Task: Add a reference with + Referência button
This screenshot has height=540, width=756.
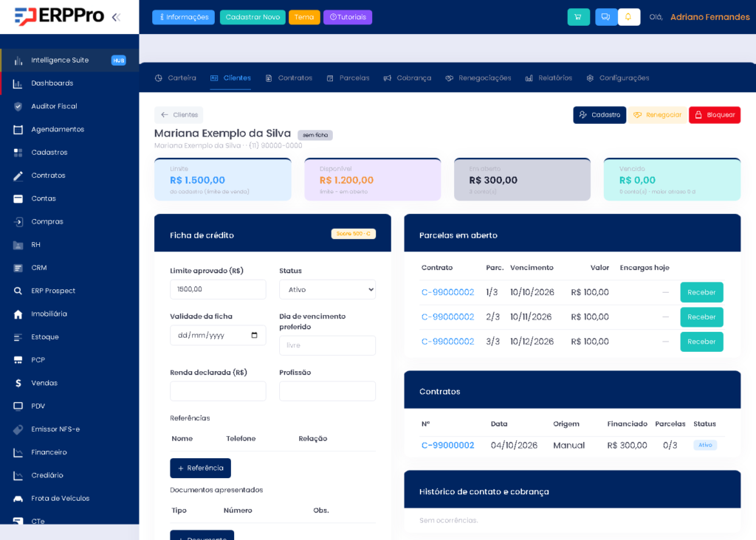Action: tap(201, 468)
